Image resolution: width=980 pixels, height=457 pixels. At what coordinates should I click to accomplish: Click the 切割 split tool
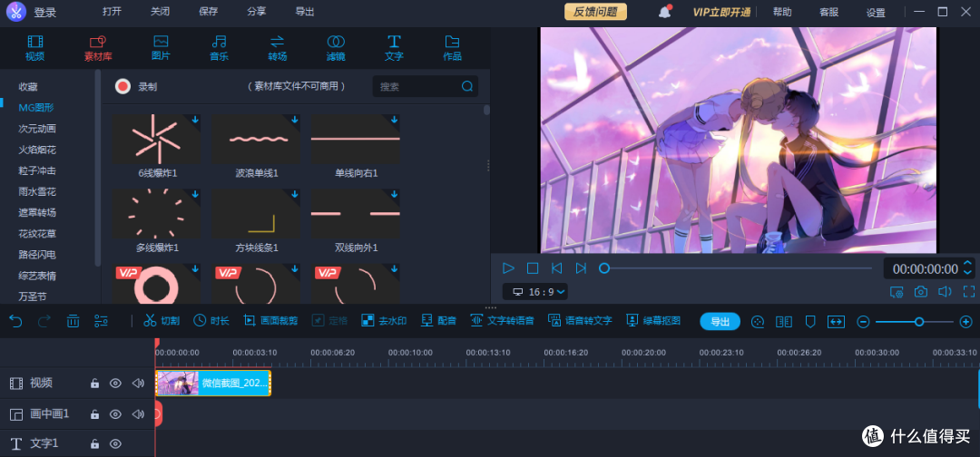[x=162, y=321]
